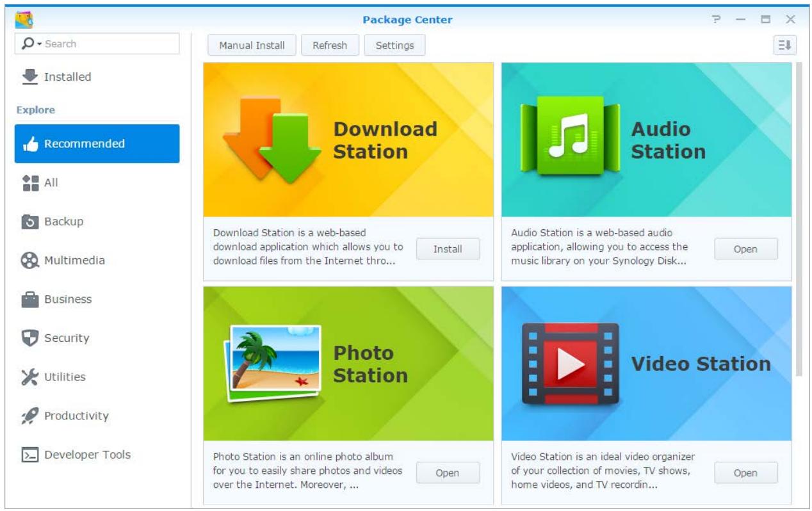Click the shield Security icon
812x511 pixels.
30,339
